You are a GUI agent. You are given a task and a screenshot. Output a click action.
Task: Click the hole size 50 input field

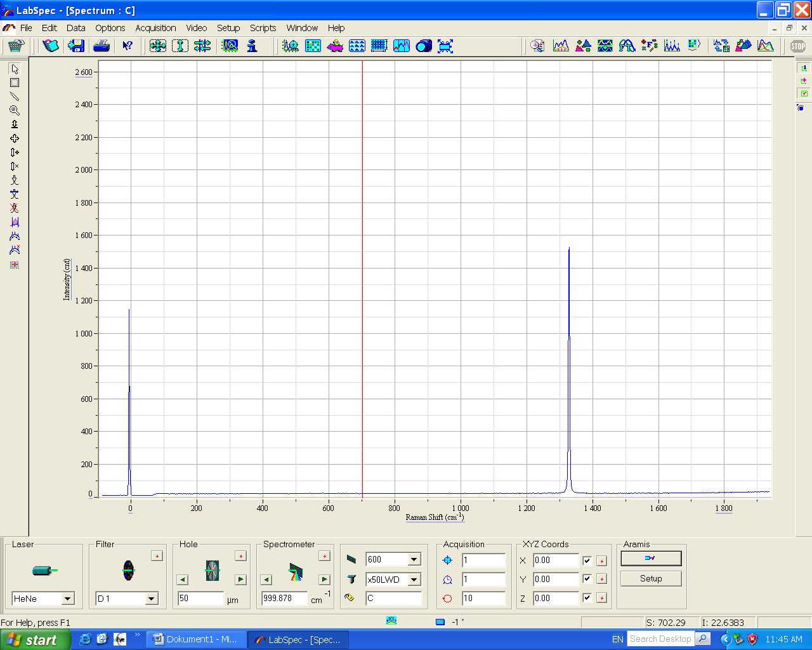(x=200, y=599)
